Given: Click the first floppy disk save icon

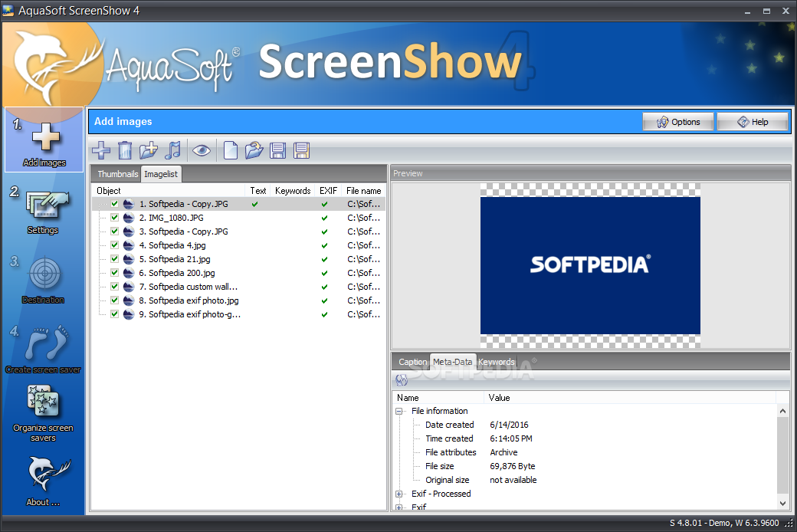Looking at the screenshot, I should coord(277,150).
